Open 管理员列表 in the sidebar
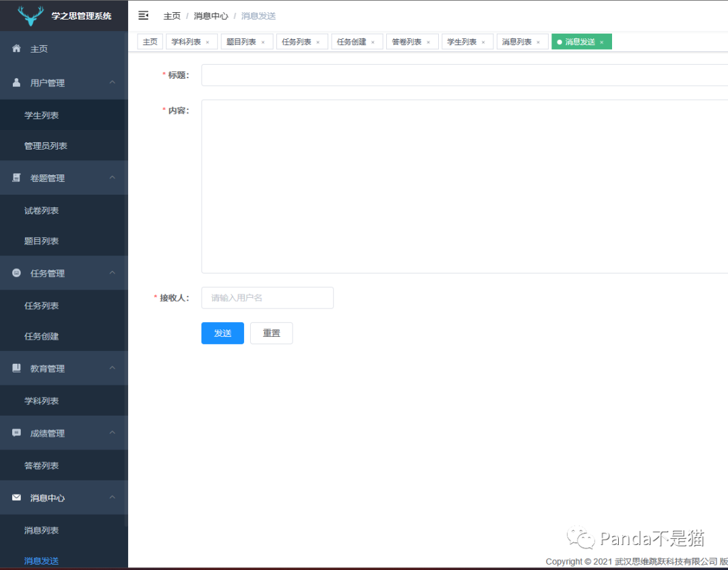The image size is (728, 570). point(64,146)
